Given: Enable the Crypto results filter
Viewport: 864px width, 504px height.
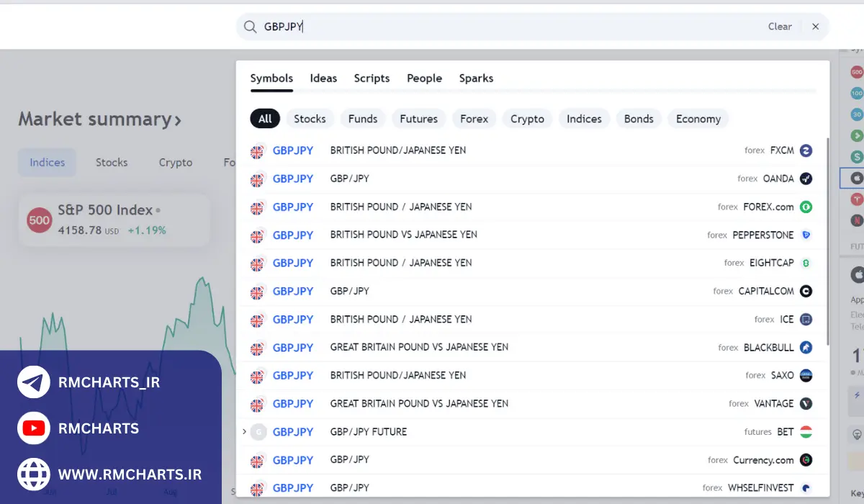Looking at the screenshot, I should click(x=527, y=118).
